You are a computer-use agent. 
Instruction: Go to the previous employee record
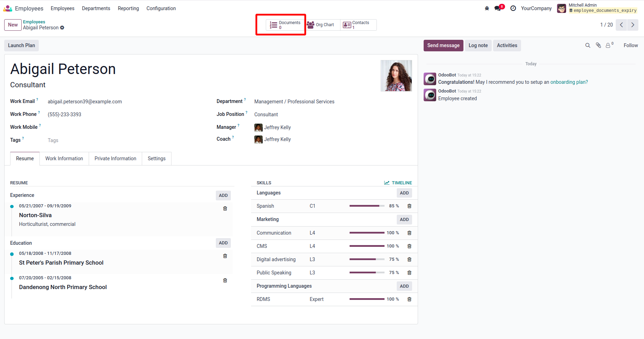point(621,25)
